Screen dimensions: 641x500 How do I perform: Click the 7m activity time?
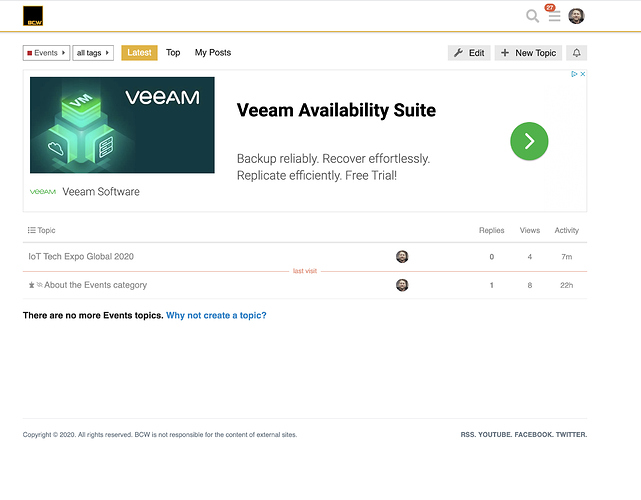567,257
